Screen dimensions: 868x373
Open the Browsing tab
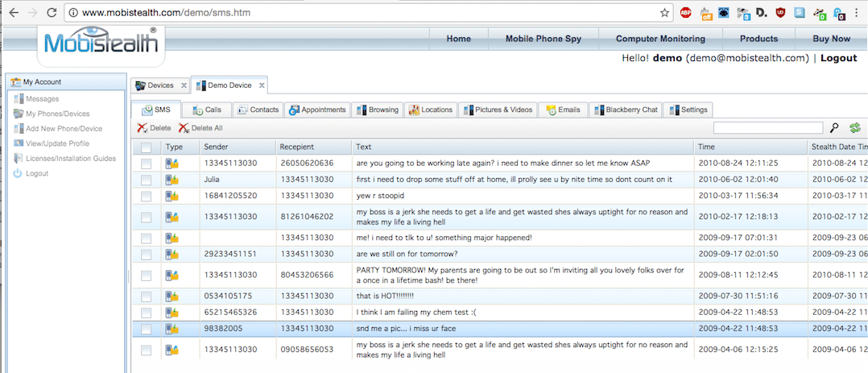[377, 110]
